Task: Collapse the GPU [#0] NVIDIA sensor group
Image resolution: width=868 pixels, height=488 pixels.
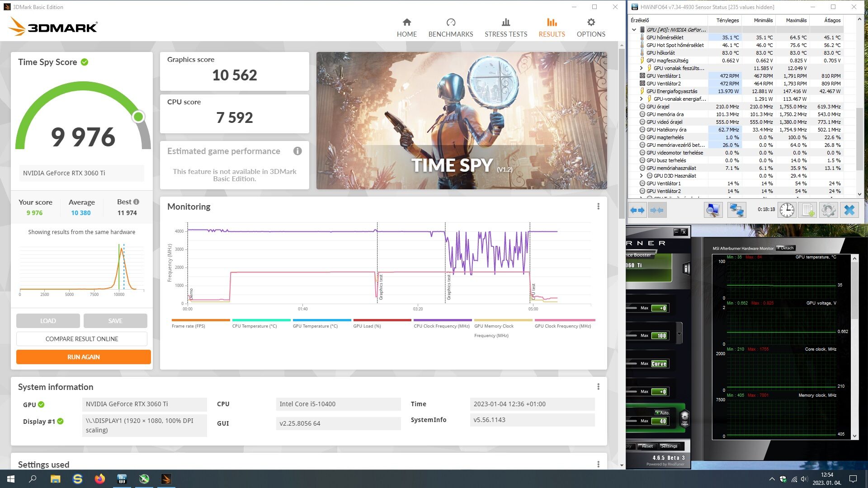Action: click(634, 30)
